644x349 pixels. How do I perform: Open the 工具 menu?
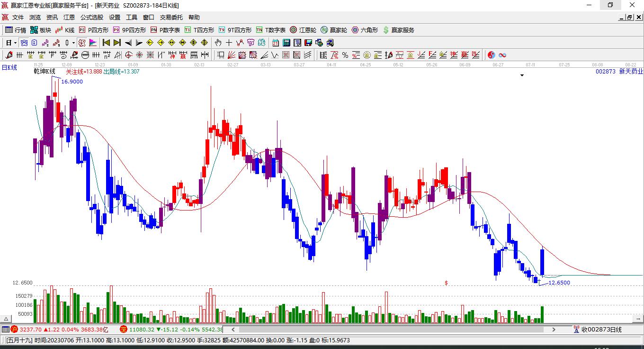(x=132, y=18)
